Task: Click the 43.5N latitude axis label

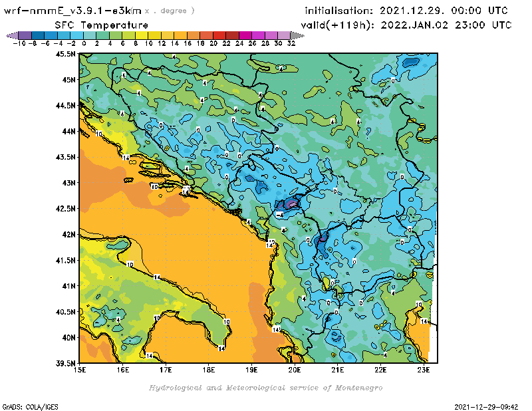Action: (x=65, y=157)
